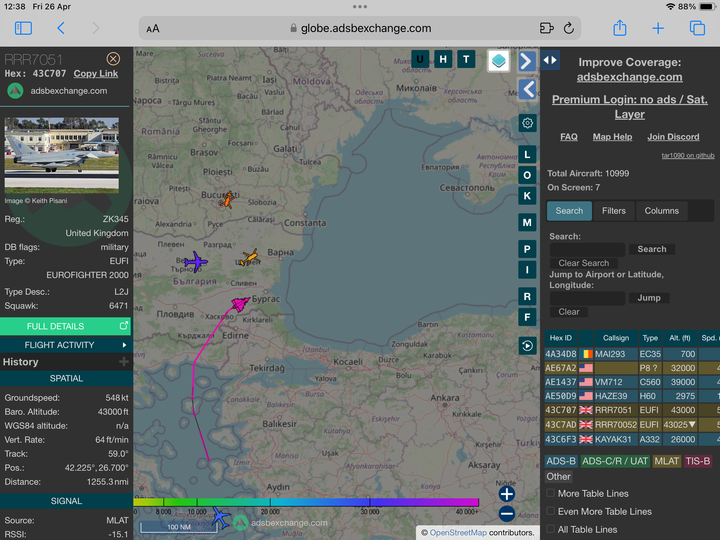720x540 pixels.
Task: Toggle sidebar width with double arrows
Action: click(550, 60)
